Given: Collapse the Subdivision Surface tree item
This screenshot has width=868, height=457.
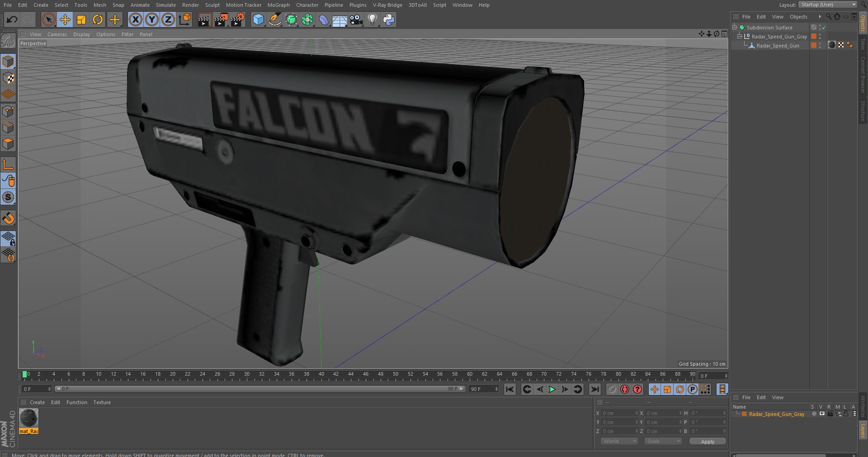Looking at the screenshot, I should pyautogui.click(x=735, y=27).
